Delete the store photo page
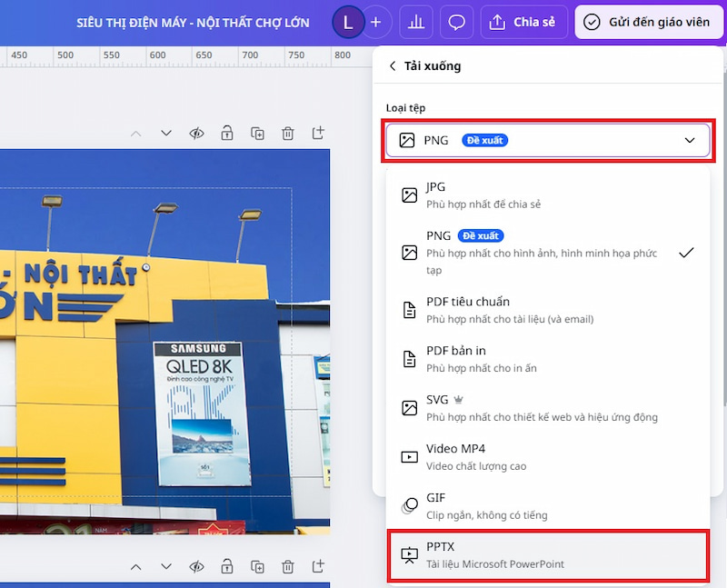Image resolution: width=727 pixels, height=588 pixels. tap(288, 134)
